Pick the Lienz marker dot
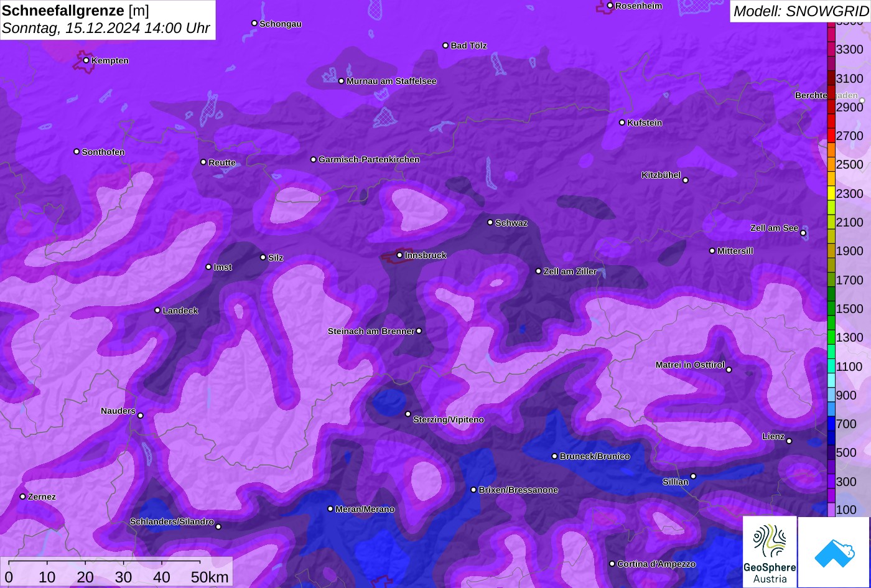The height and width of the screenshot is (588, 871). click(x=789, y=441)
